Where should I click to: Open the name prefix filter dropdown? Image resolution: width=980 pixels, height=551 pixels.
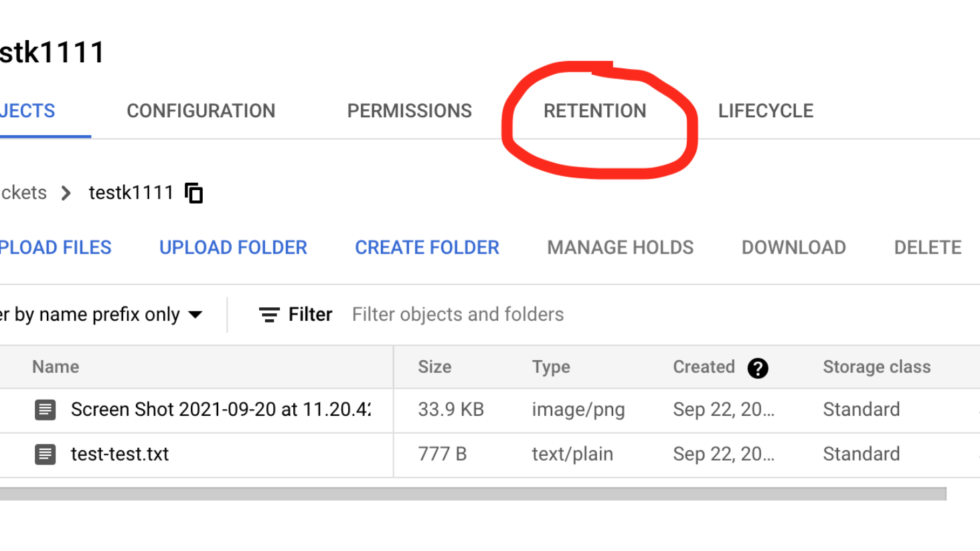194,313
